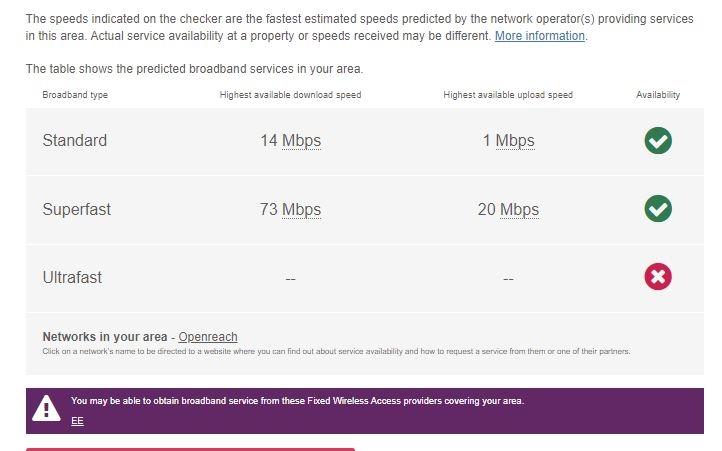Click the green checkmark for Superfast broadband
The width and height of the screenshot is (722, 451).
[x=658, y=209]
